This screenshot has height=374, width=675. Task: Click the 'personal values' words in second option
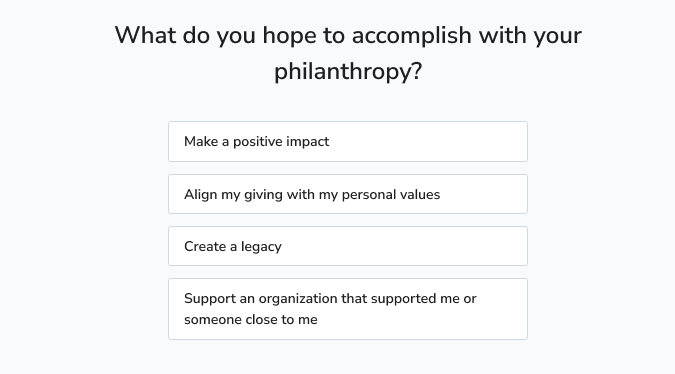pos(391,195)
